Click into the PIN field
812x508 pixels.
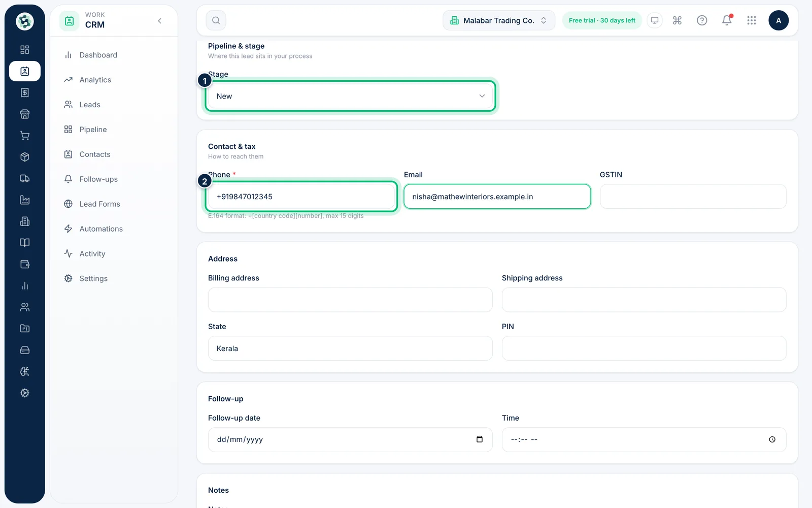pos(644,348)
